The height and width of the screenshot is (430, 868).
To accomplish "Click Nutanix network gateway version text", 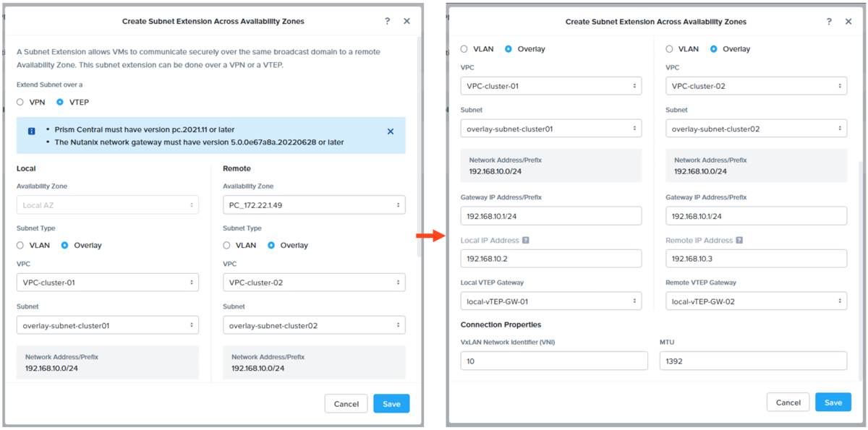I will (199, 142).
